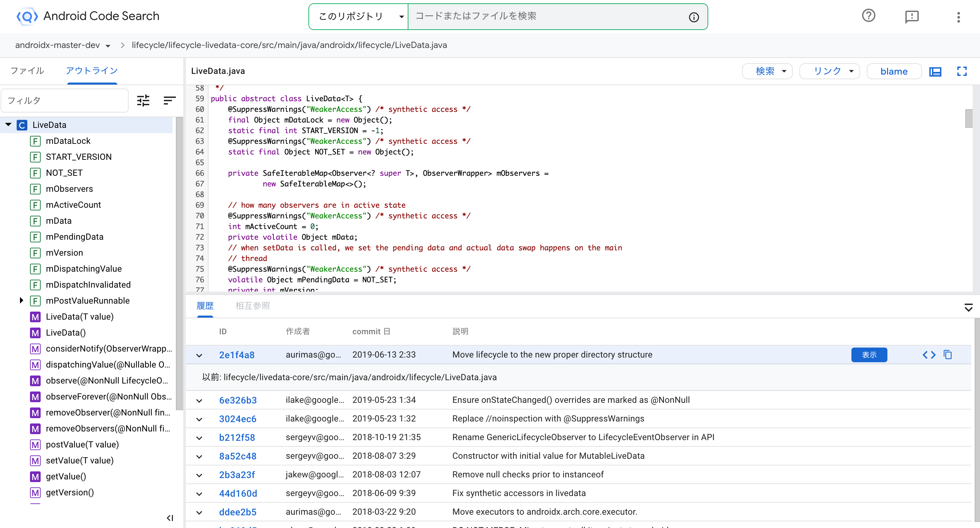Open the リンク dropdown button
Image resolution: width=980 pixels, height=528 pixels.
(829, 71)
